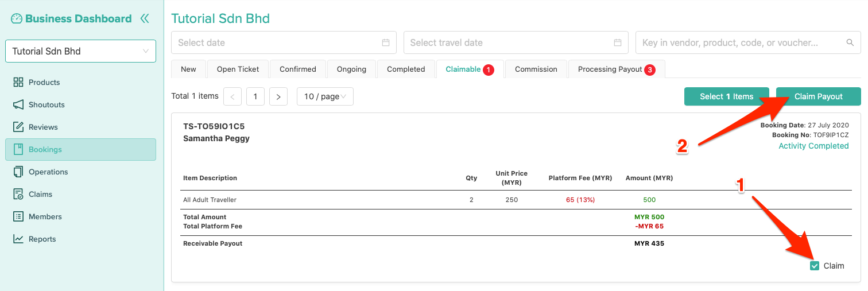Click the Shoutouts megaphone icon
The height and width of the screenshot is (291, 868).
click(x=18, y=104)
